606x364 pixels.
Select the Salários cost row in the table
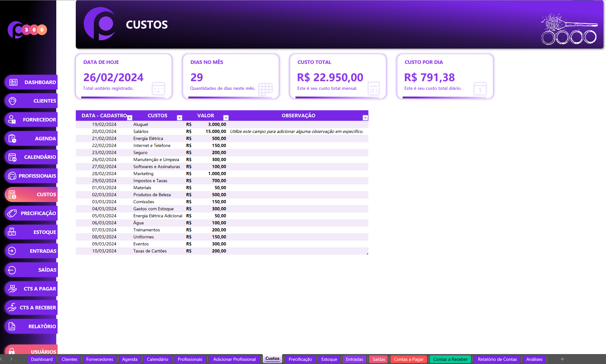(x=141, y=131)
